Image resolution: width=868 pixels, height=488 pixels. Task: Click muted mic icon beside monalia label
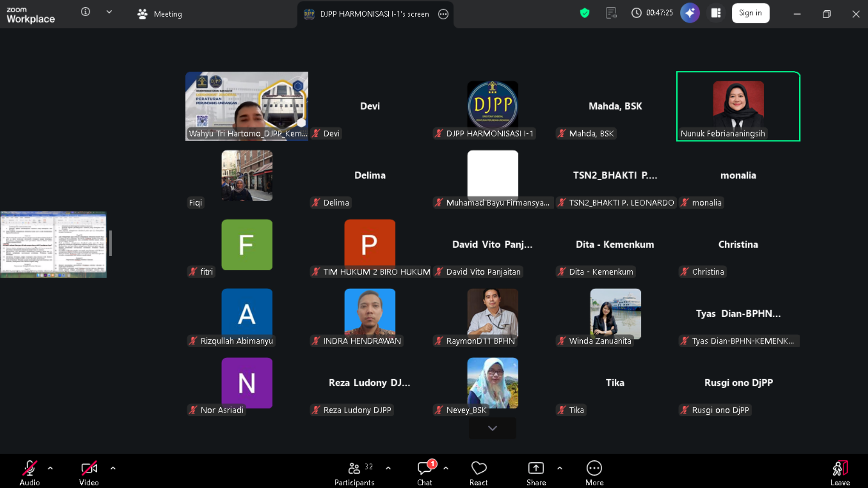coord(684,202)
